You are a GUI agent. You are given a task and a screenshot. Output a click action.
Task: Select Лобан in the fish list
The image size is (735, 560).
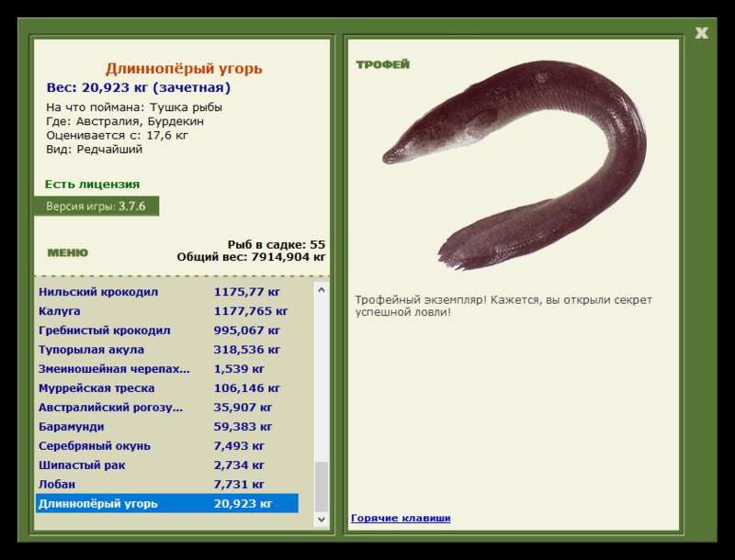(167, 484)
